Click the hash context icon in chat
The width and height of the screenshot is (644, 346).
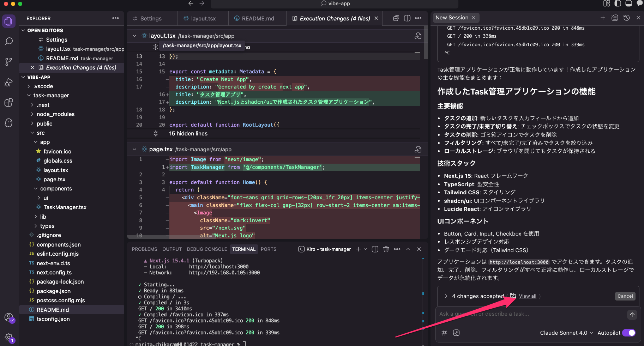click(445, 333)
